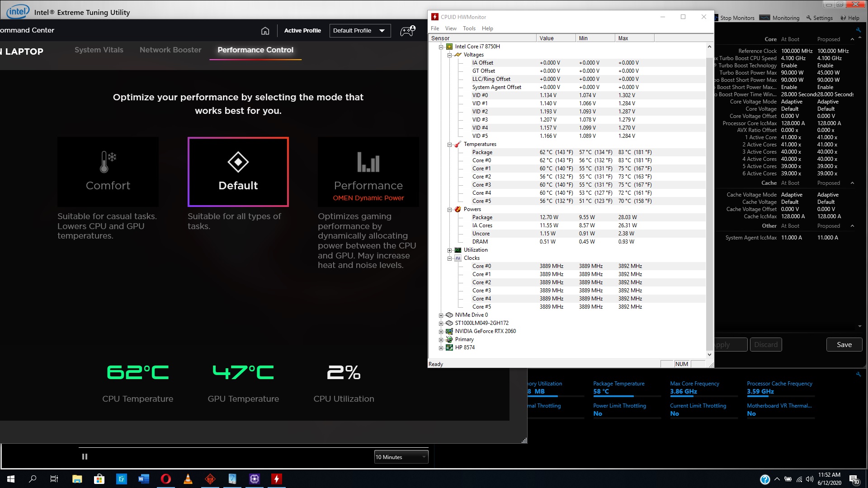This screenshot has height=488, width=868.
Task: Click the Sensor column header
Action: pyautogui.click(x=482, y=38)
